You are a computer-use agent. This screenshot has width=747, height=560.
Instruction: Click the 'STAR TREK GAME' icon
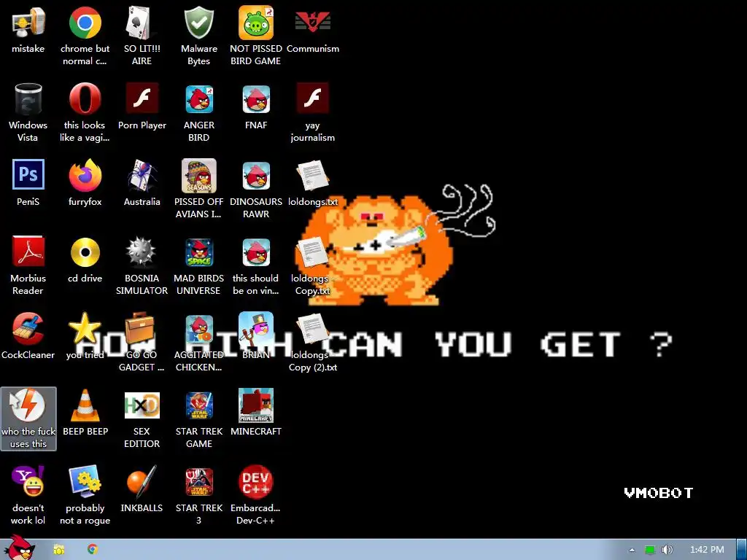coord(198,405)
